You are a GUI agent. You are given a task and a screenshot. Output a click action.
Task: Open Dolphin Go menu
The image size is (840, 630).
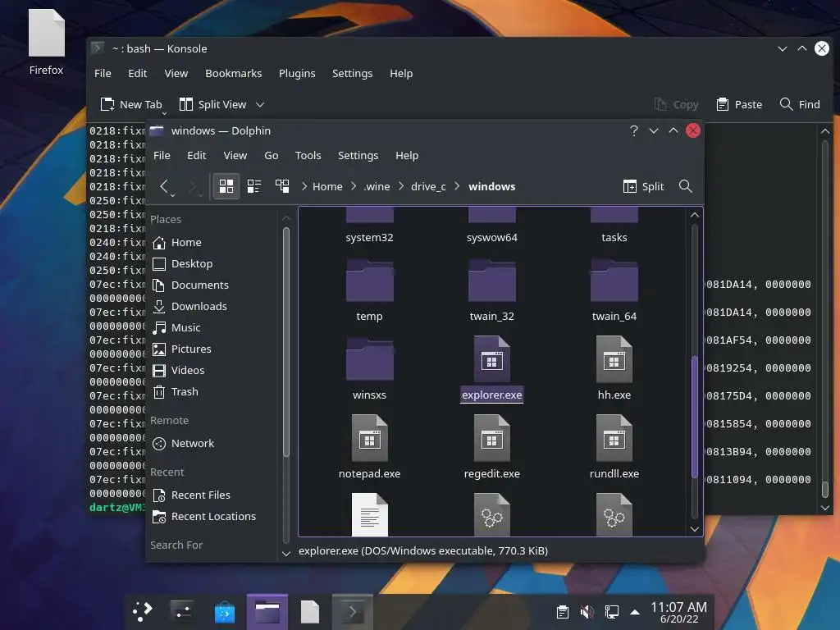(271, 155)
